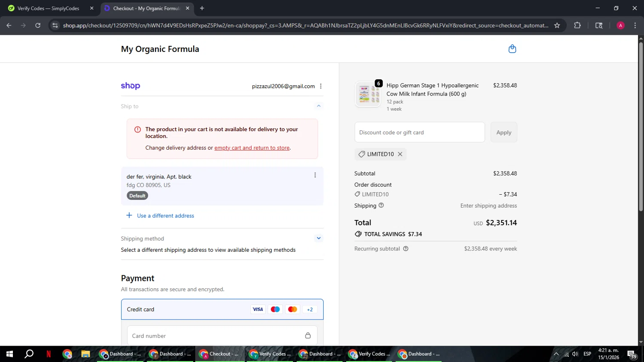Bookmark this page with the star icon

click(x=557, y=25)
